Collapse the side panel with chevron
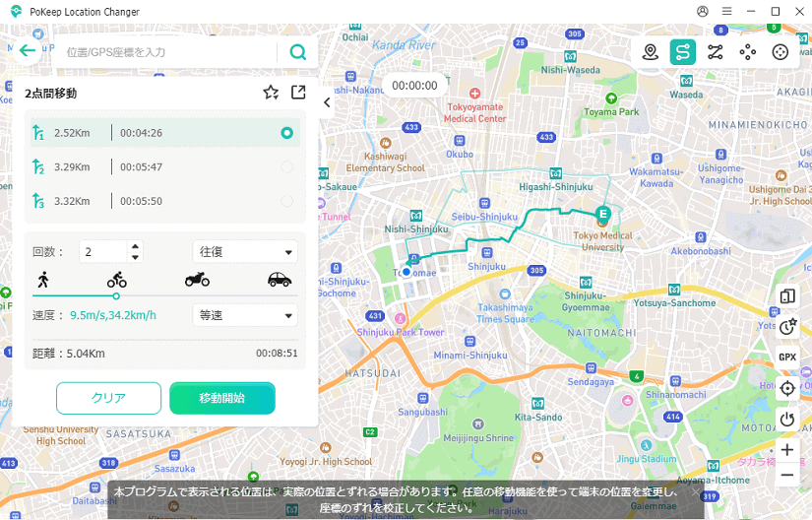Screen dimensions: 812x520 (x=327, y=102)
